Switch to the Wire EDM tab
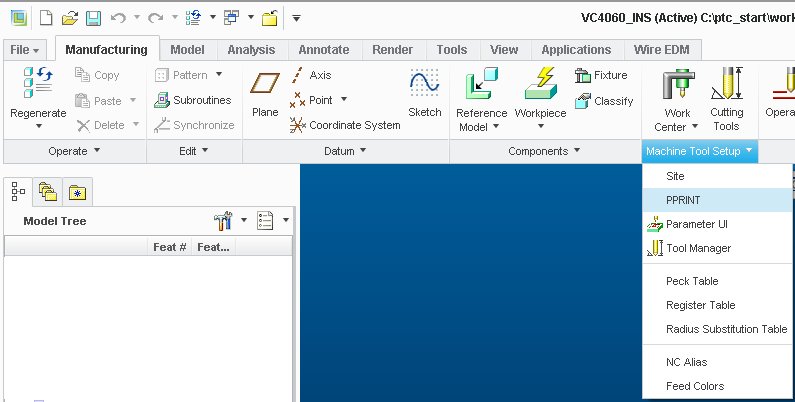 661,50
